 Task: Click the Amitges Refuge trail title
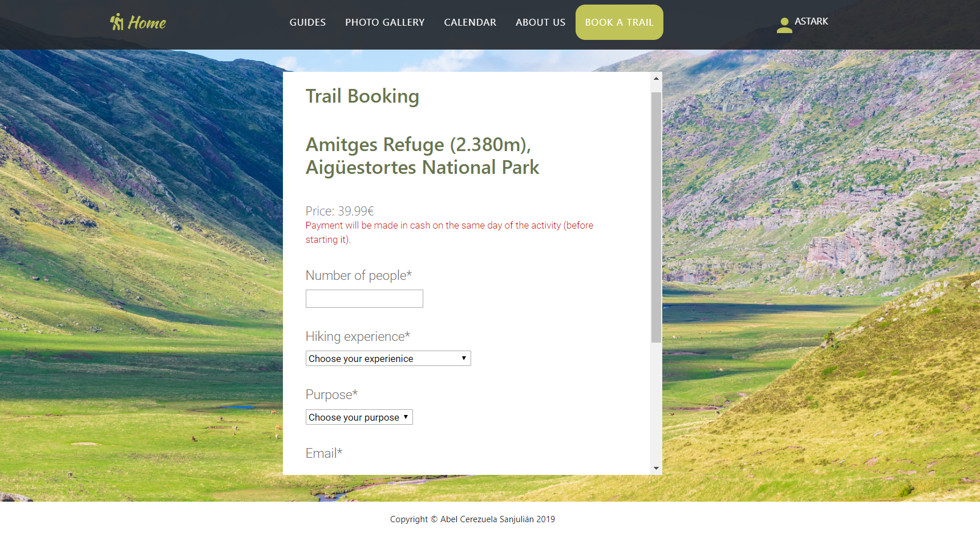pos(422,156)
